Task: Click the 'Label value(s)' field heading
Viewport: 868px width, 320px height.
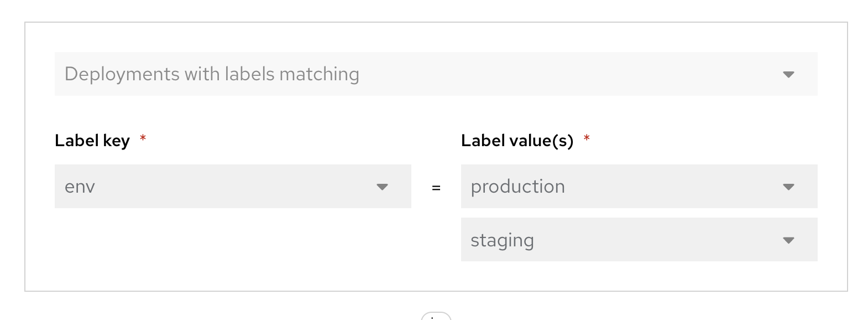Action: click(x=517, y=141)
